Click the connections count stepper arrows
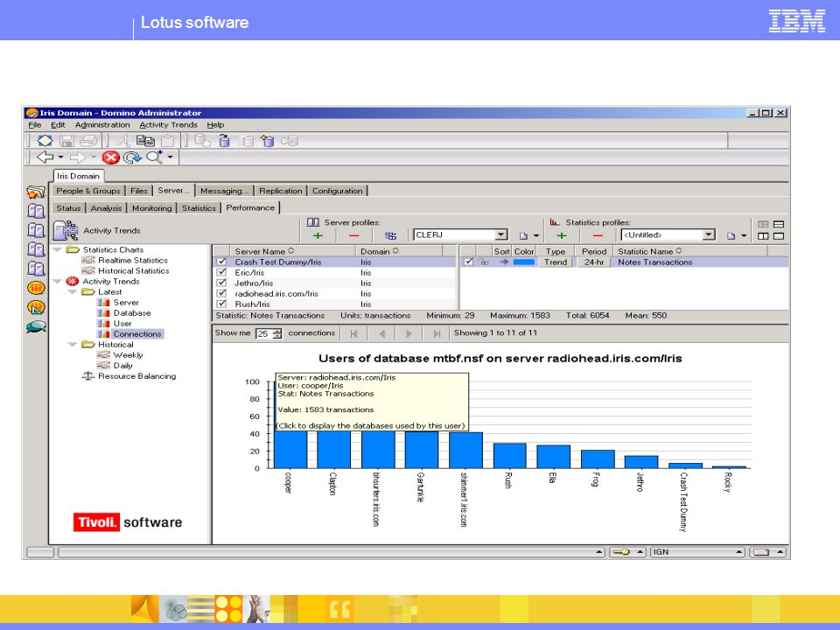 [x=277, y=333]
